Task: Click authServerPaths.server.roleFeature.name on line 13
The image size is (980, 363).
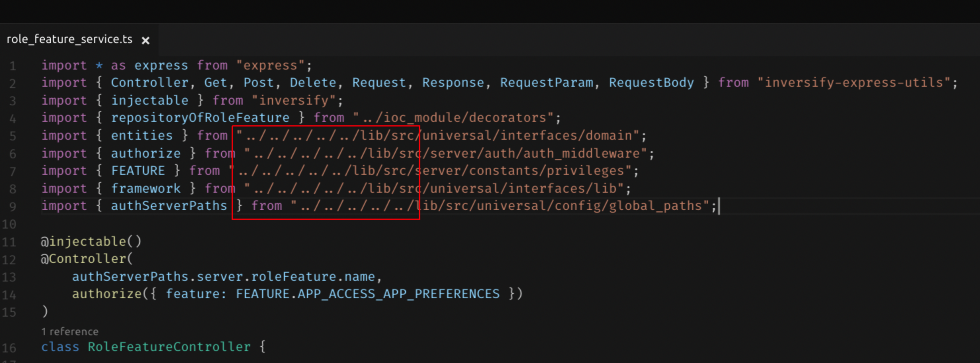Action: coord(223,277)
